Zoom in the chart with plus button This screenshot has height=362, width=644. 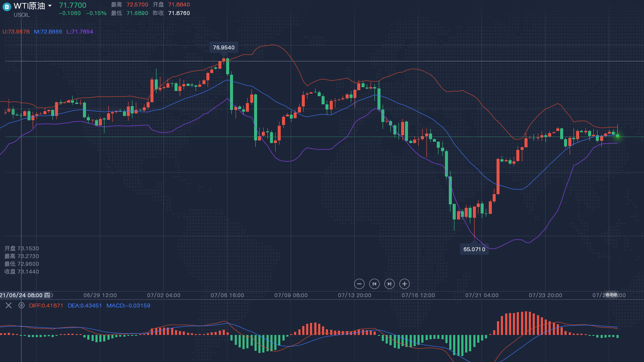pos(404,284)
